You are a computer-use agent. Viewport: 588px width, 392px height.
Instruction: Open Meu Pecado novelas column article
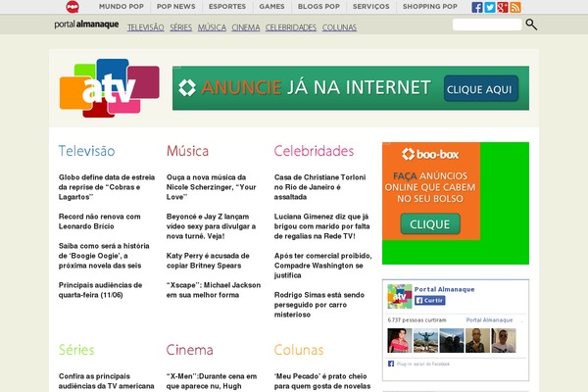[x=322, y=381]
